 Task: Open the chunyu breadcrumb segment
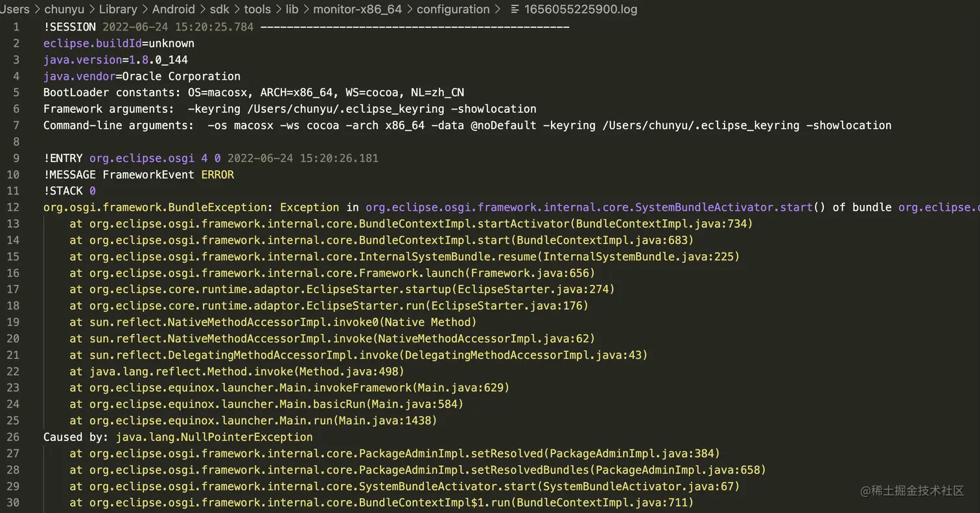65,9
